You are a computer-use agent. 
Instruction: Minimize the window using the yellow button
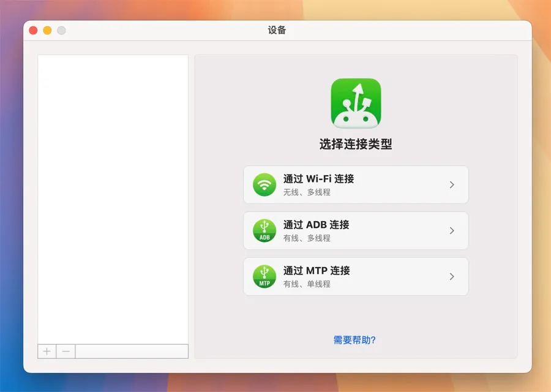(47, 30)
